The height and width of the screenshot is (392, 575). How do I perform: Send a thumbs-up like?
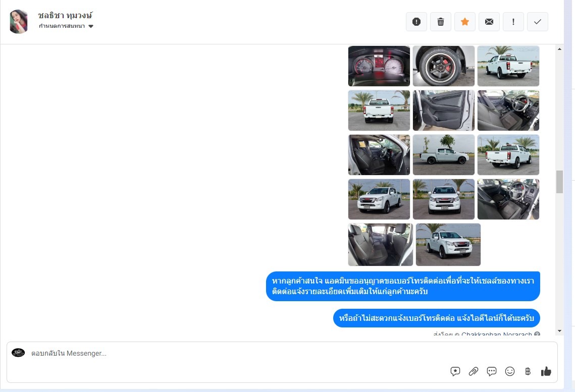click(x=546, y=371)
